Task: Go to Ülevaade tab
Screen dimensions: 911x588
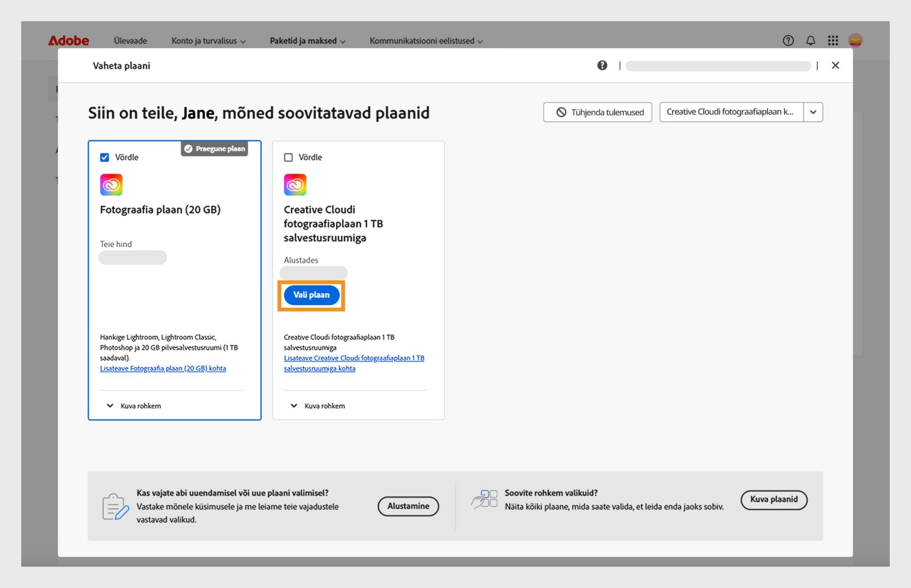Action: pos(130,41)
